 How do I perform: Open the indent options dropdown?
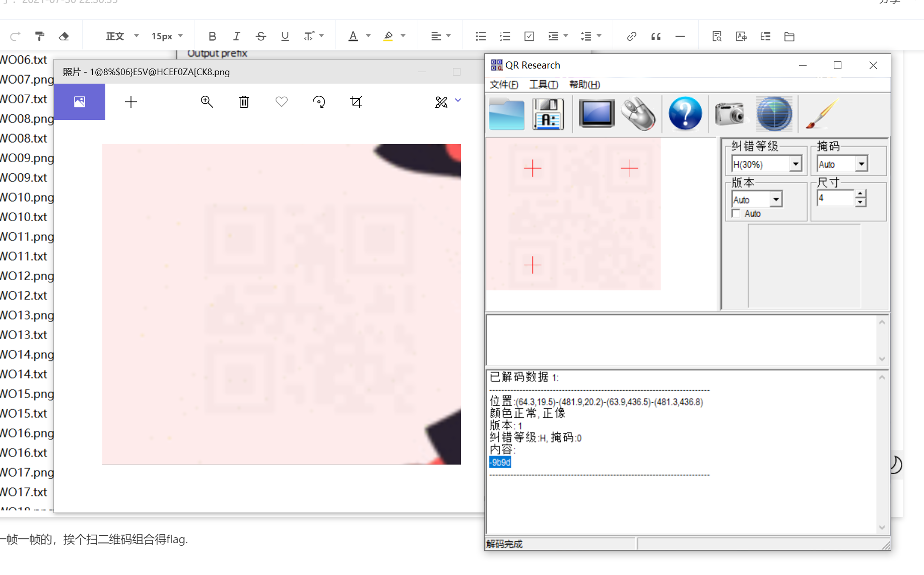[558, 36]
